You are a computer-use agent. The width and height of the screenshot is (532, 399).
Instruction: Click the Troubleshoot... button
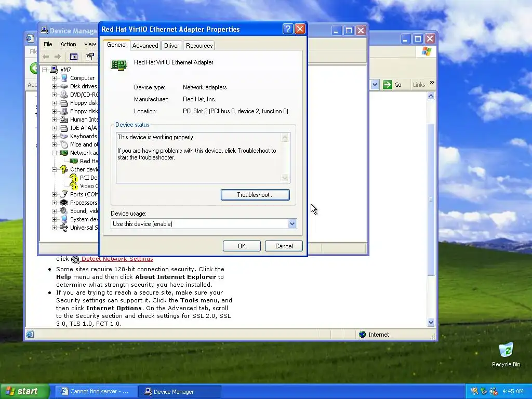coord(255,195)
